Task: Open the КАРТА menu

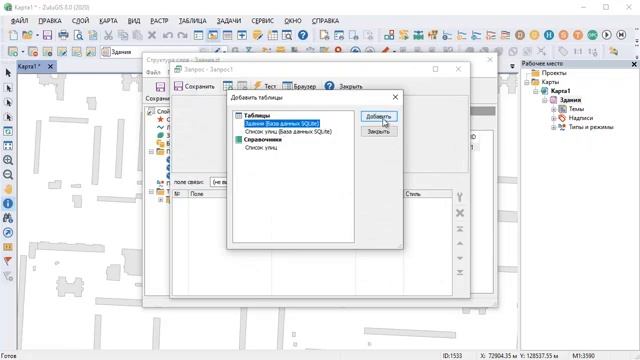Action: [x=108, y=21]
